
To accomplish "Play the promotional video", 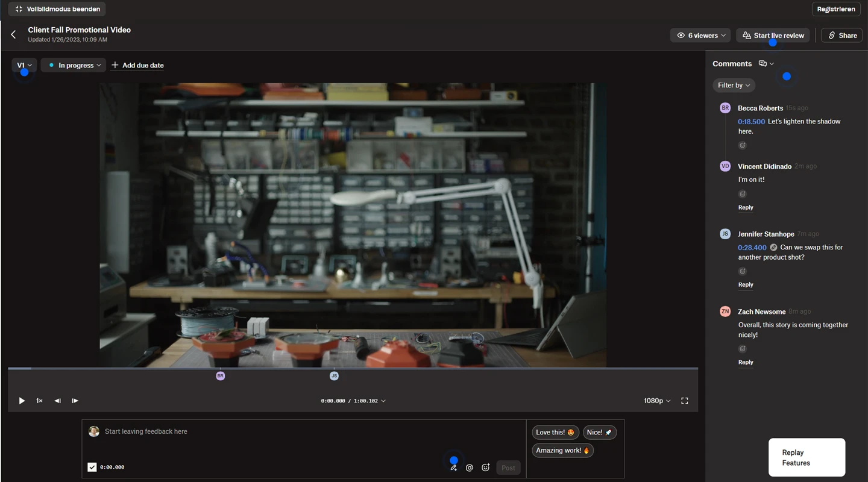I will tap(22, 401).
